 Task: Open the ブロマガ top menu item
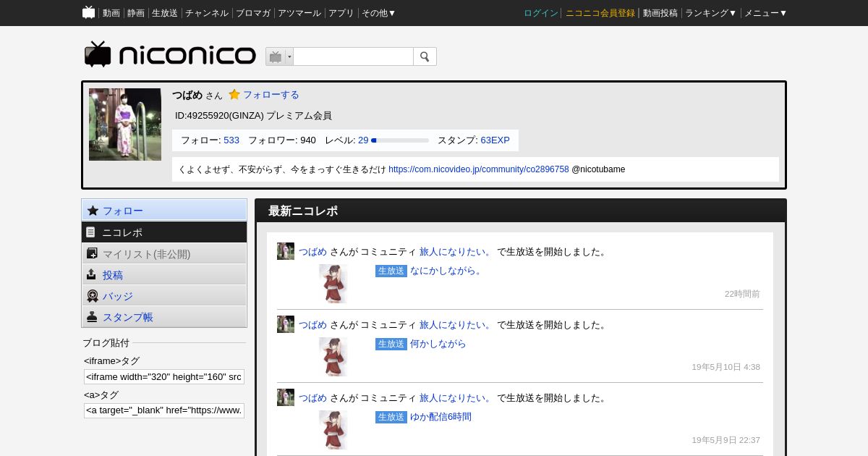(x=253, y=13)
